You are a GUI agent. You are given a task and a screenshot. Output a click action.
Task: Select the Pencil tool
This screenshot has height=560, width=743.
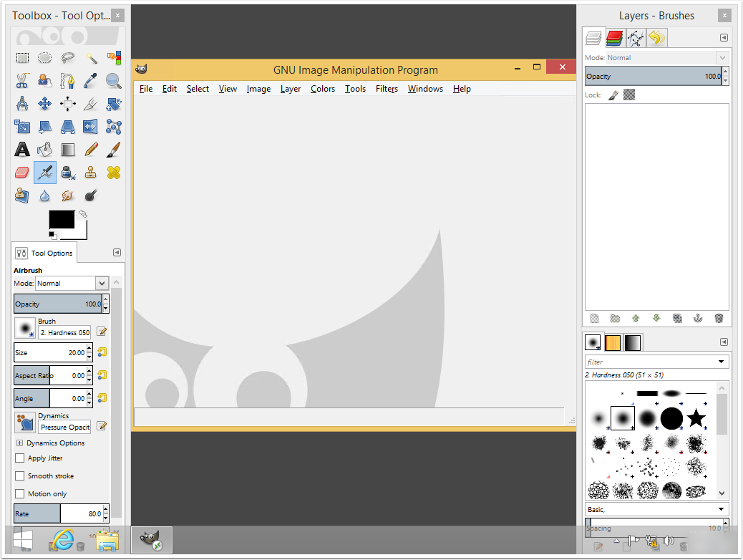[x=91, y=150]
